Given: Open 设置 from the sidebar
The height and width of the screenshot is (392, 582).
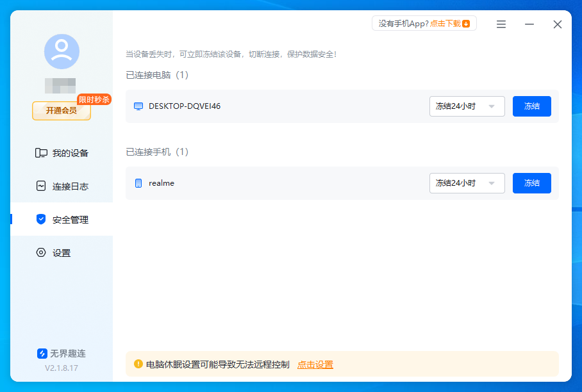Looking at the screenshot, I should 61,252.
